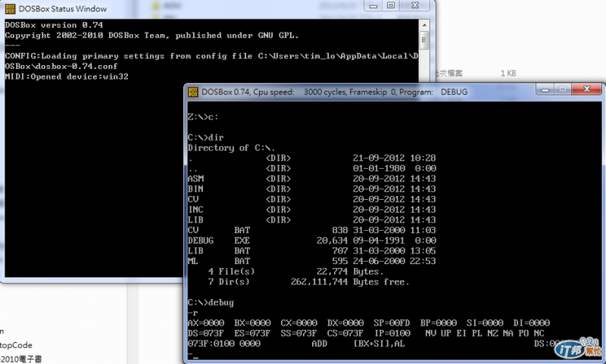Close the DOSBox 0.74 DEBUG window
This screenshot has width=606, height=364.
pos(586,89)
